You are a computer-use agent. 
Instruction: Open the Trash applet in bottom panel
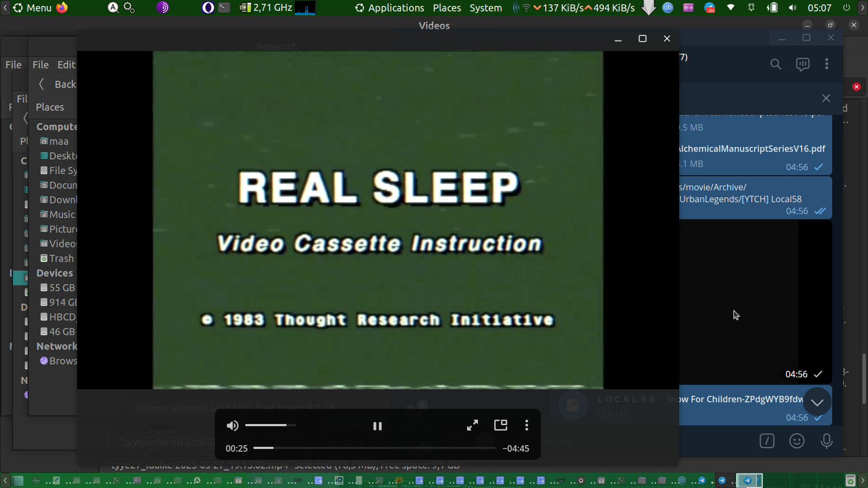pos(850,480)
